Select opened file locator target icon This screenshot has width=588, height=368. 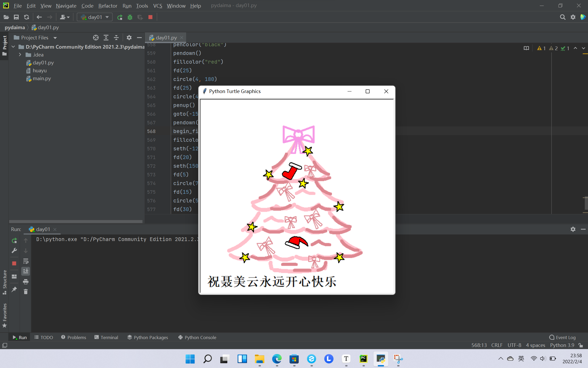coord(96,38)
